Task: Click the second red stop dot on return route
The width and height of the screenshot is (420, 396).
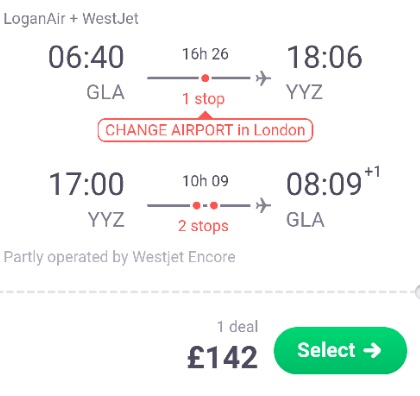Action: click(x=214, y=205)
